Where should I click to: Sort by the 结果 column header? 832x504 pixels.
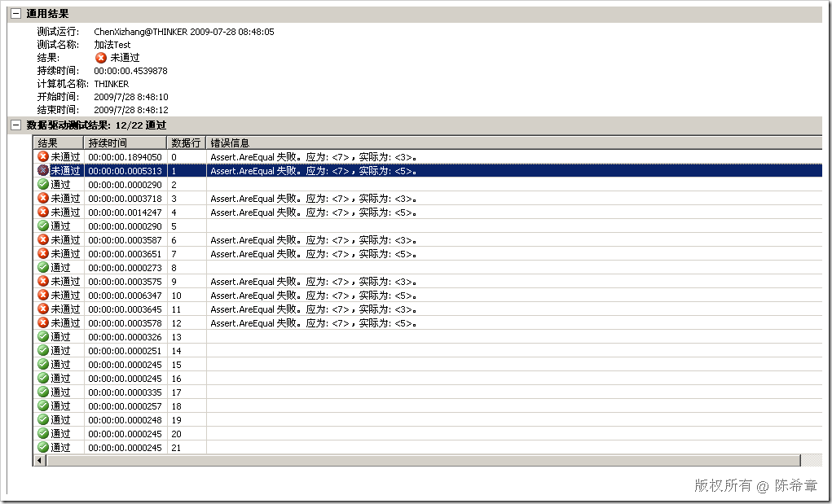(59, 142)
